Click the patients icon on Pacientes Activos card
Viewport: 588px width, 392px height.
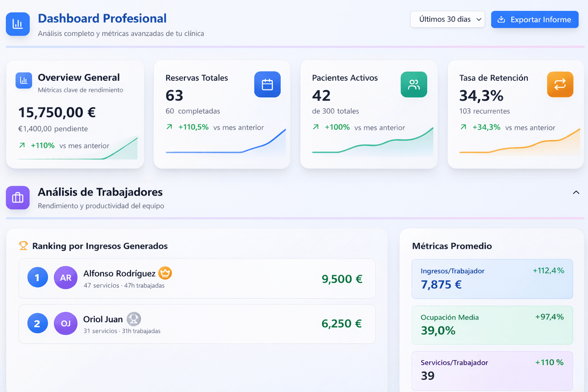[414, 84]
